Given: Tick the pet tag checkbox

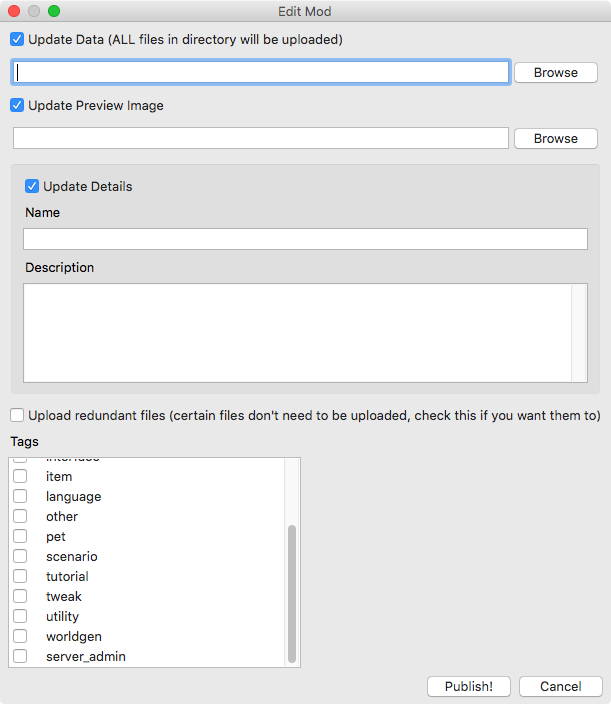Looking at the screenshot, I should tap(20, 536).
